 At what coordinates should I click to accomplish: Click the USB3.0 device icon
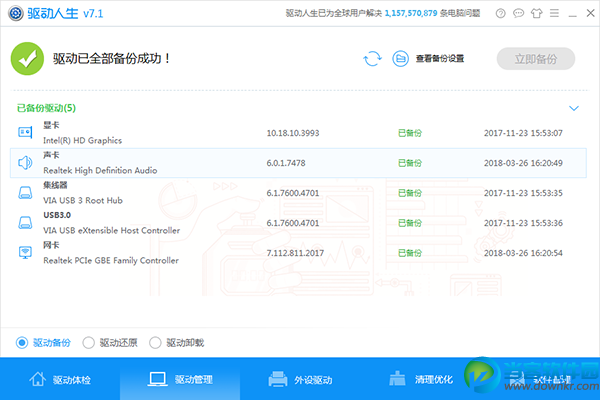(25, 222)
